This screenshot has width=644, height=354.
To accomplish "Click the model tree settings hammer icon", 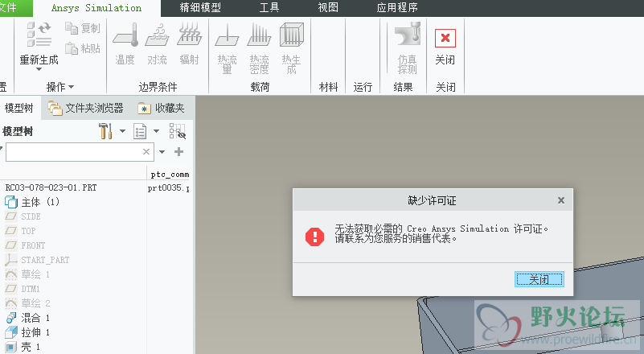I will (105, 131).
